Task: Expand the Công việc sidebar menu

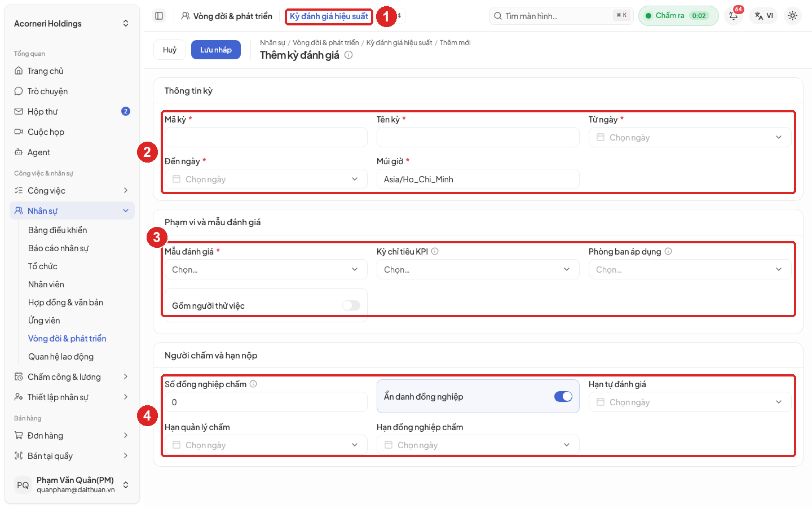Action: pos(72,191)
